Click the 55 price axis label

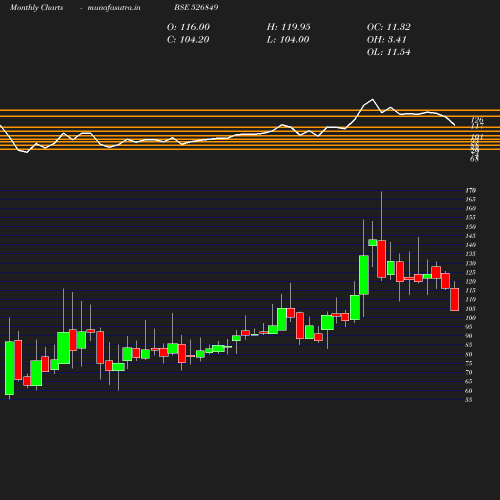click(x=469, y=399)
